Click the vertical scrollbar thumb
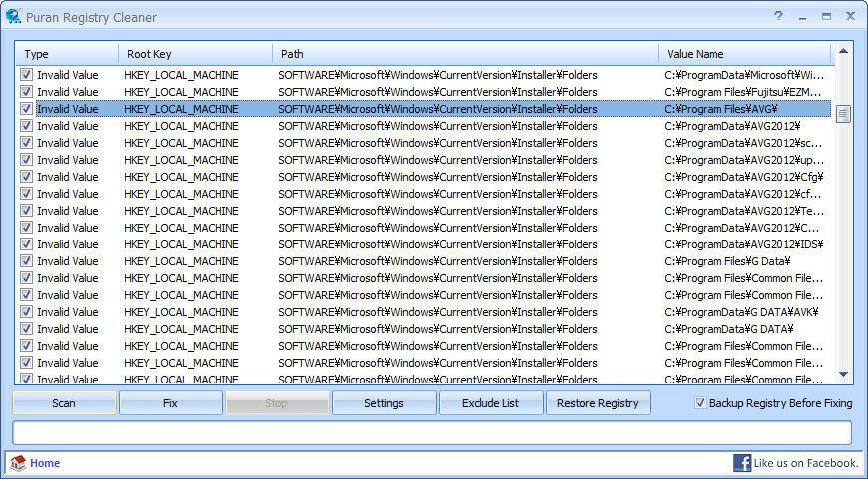The image size is (868, 479). pyautogui.click(x=843, y=114)
